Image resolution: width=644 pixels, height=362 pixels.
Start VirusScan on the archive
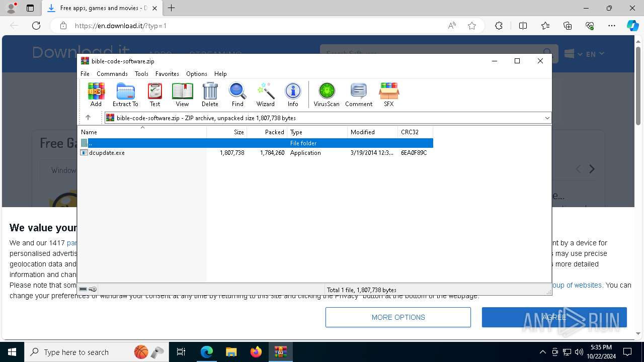pyautogui.click(x=327, y=95)
